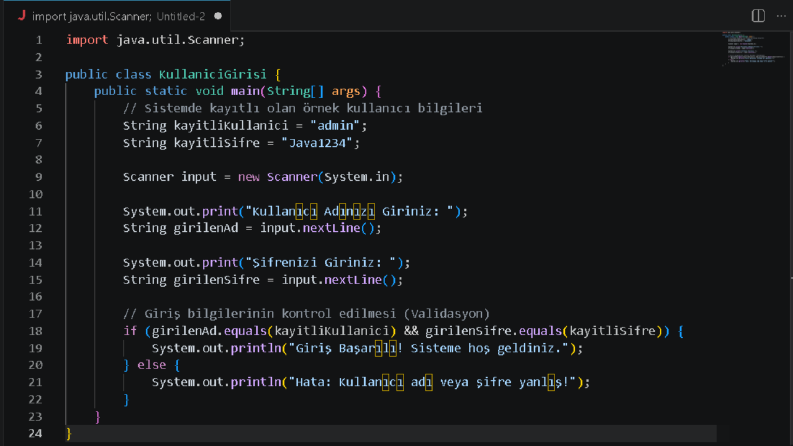Click the vertical scrollbar at the editor edge
793x446 pixels.
click(790, 238)
